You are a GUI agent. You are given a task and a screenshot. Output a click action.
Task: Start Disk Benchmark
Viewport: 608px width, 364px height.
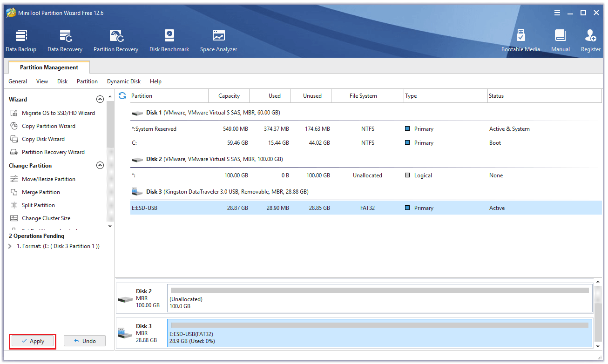(169, 40)
